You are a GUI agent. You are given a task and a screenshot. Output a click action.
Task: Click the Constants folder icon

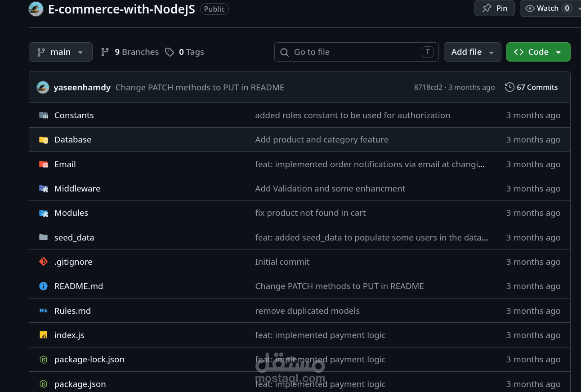44,115
